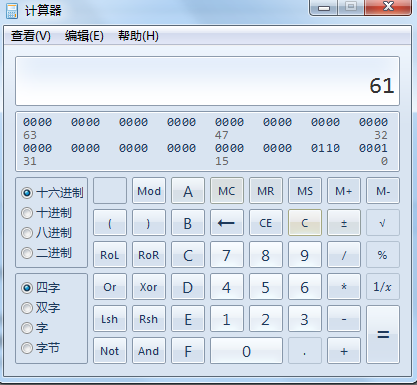Click the Mod button
This screenshot has height=385, width=417.
pos(149,191)
